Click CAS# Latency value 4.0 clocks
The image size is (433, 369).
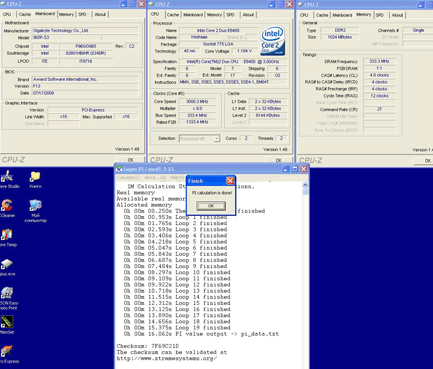(379, 75)
